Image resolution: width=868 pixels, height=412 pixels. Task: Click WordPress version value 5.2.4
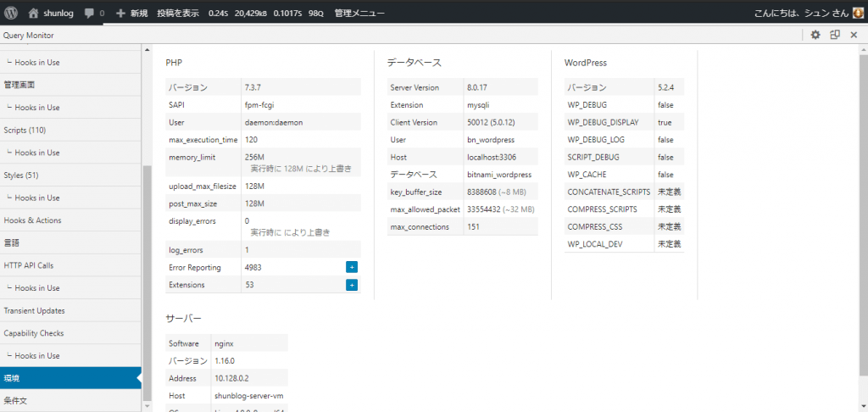666,87
